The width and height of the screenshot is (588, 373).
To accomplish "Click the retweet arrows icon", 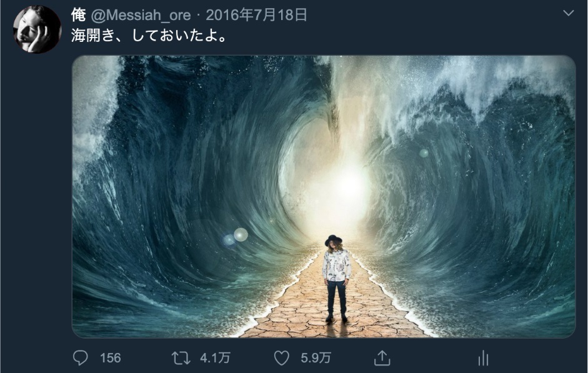I will (x=181, y=357).
